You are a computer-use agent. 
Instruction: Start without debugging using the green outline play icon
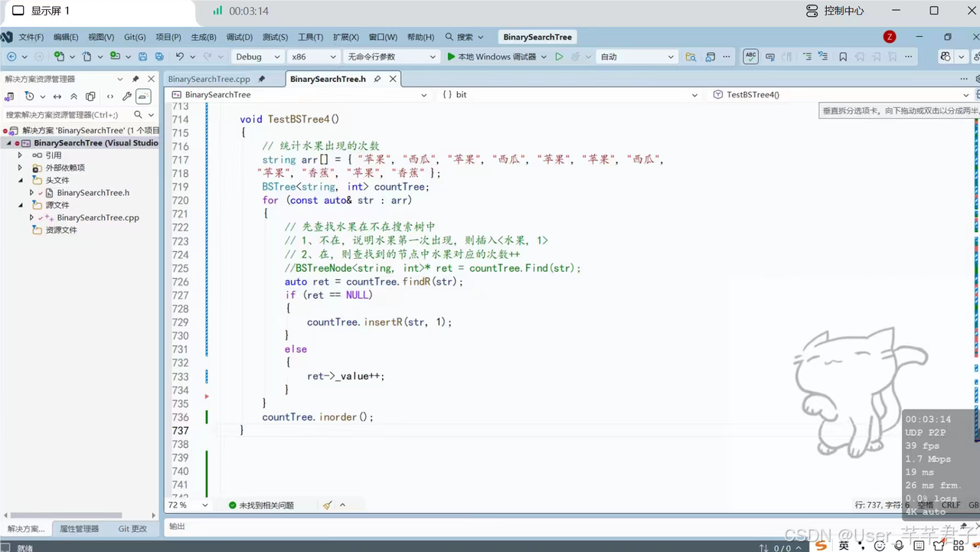click(559, 57)
